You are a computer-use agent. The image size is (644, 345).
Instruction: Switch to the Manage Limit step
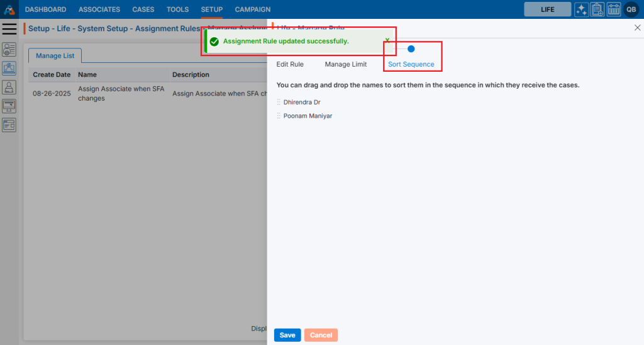pyautogui.click(x=345, y=64)
